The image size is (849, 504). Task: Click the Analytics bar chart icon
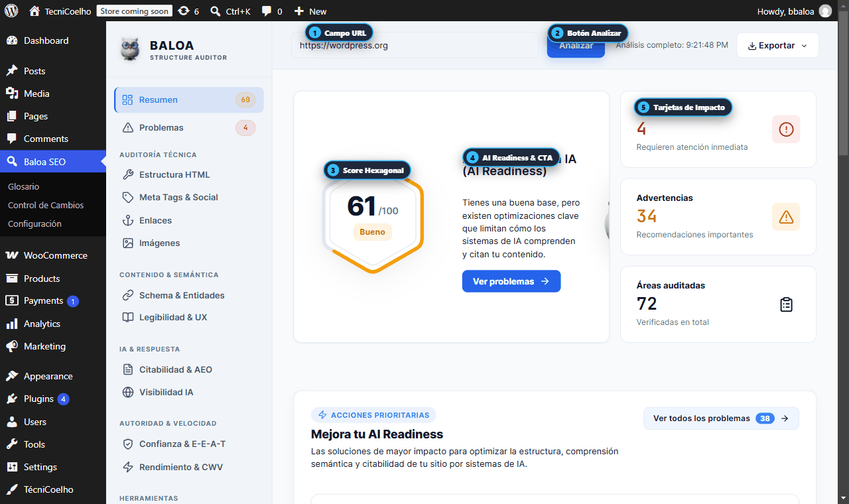[12, 324]
